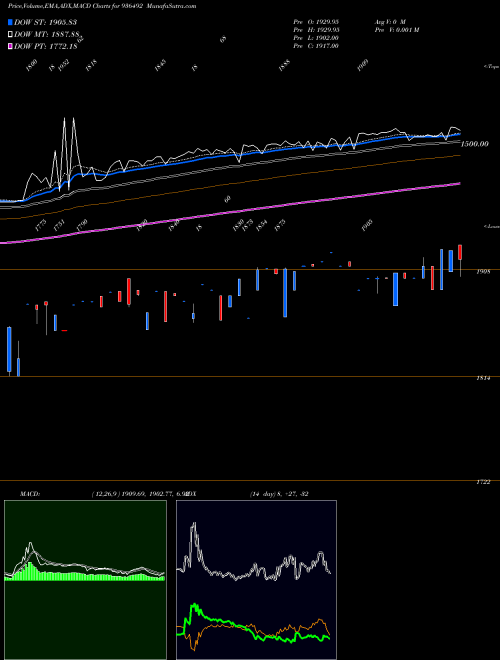
Task: Click the Pre L: 1902.00 value
Action: click(316, 38)
